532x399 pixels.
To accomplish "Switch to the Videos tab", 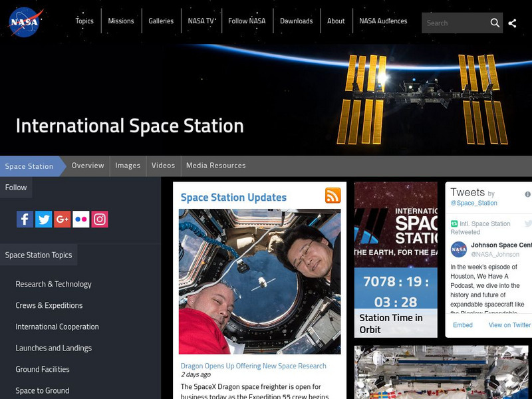I will 163,166.
